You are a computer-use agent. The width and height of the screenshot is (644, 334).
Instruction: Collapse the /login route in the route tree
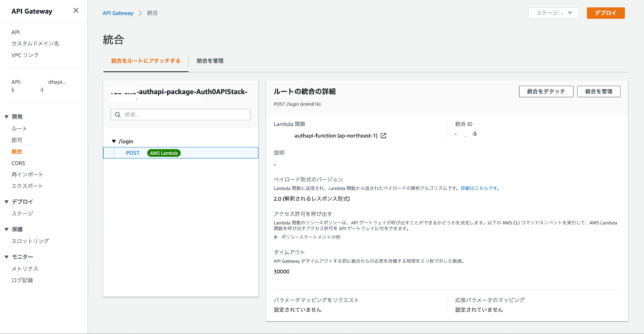[x=114, y=141]
